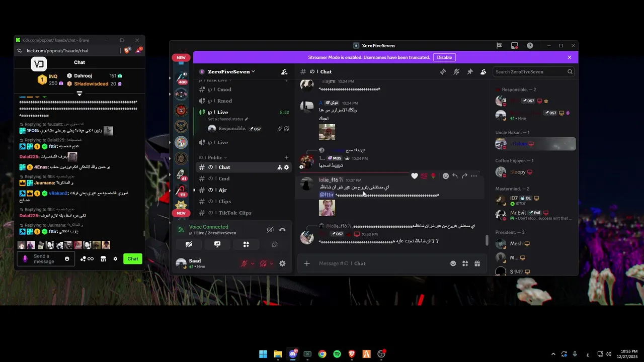The image size is (644, 362).
Task: Forward the hovered message
Action: [464, 176]
